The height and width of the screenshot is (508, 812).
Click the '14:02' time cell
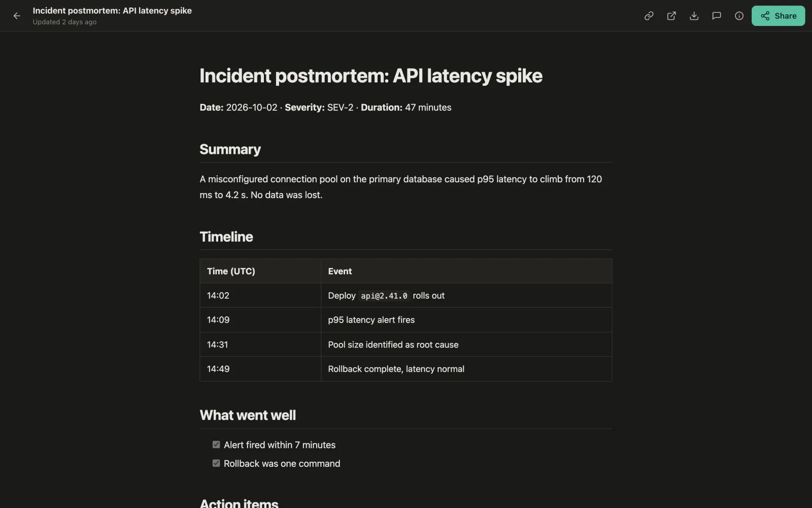[x=260, y=296]
